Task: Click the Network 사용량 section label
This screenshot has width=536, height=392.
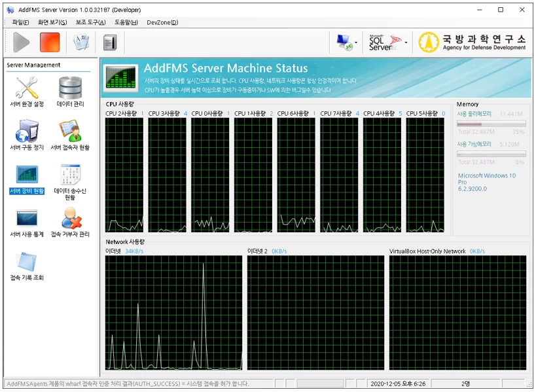Action: click(x=125, y=242)
